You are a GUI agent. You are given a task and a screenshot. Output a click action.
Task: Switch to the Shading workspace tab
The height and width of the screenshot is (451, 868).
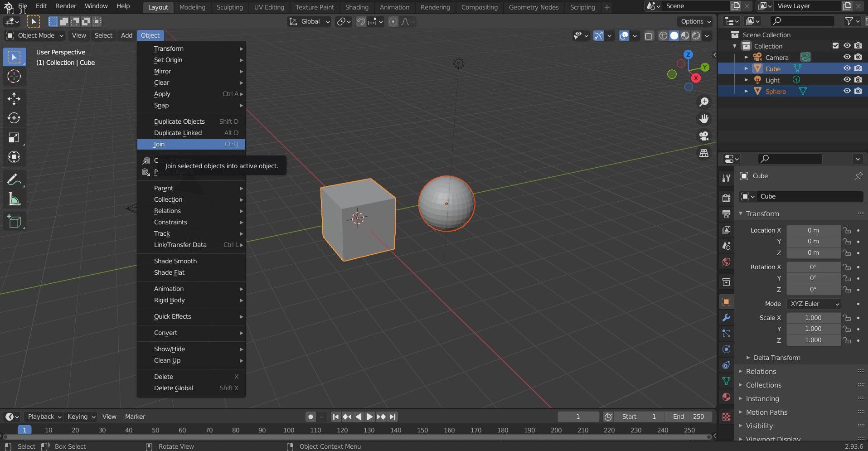click(x=357, y=7)
